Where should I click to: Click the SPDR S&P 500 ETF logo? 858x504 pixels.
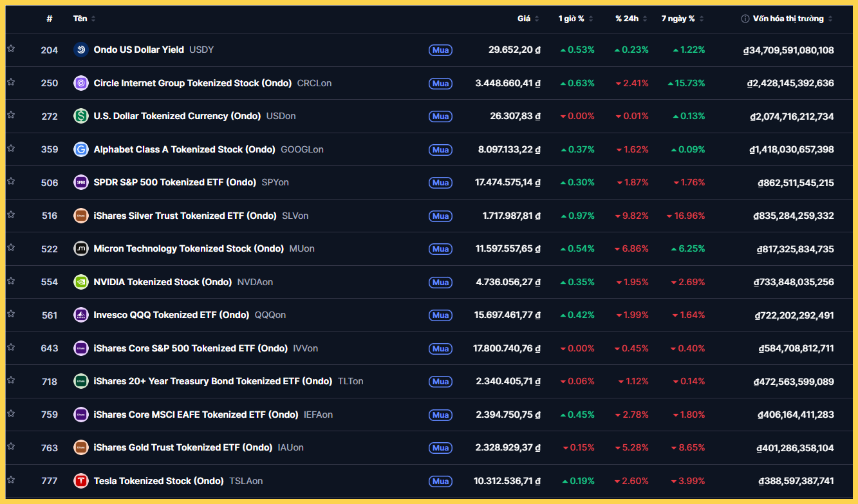click(x=80, y=182)
